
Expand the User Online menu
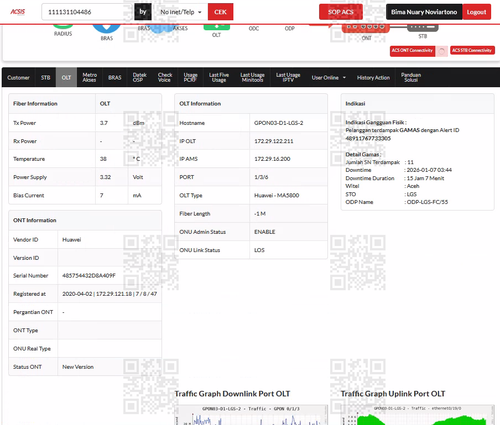[329, 78]
